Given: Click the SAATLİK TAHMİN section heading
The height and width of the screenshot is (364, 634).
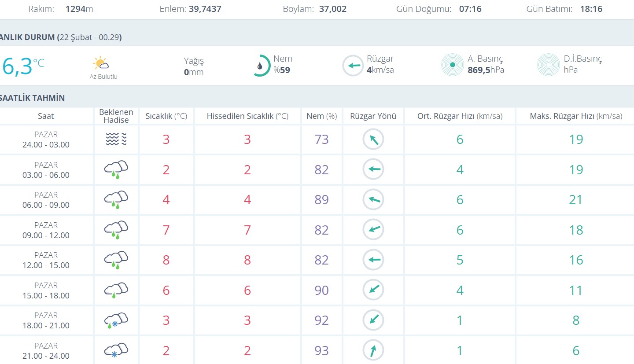Looking at the screenshot, I should (x=33, y=98).
